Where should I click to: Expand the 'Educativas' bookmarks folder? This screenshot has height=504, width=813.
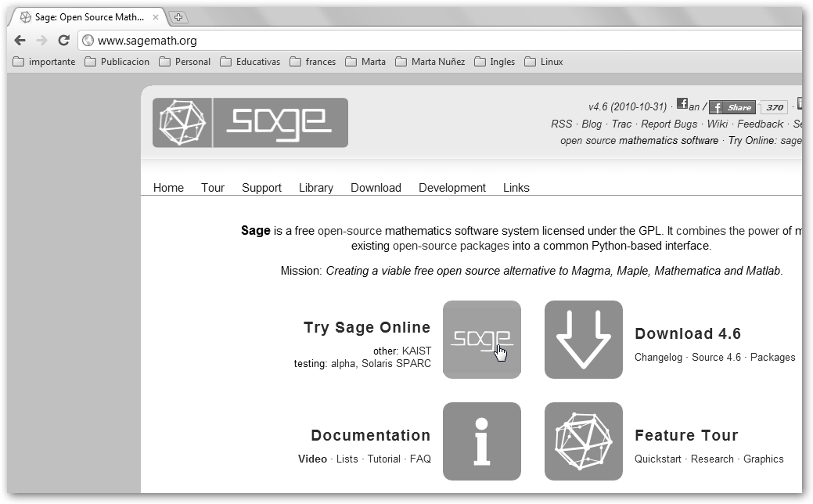point(250,62)
